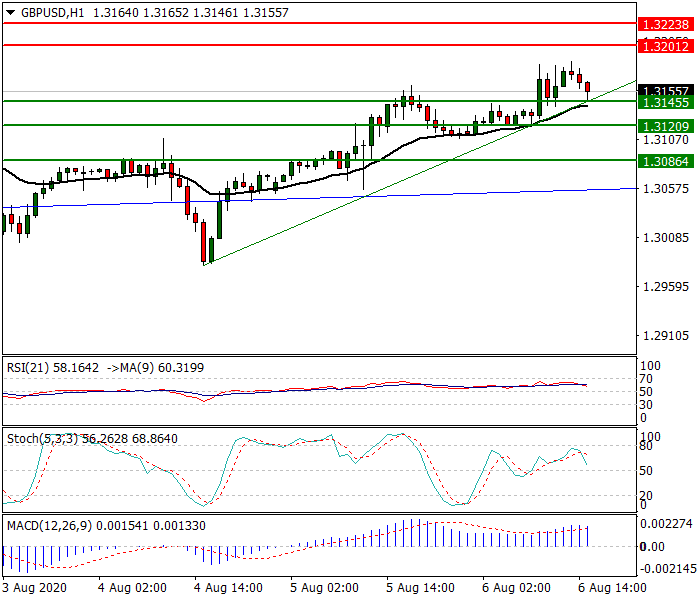700x600 pixels.
Task: Click the 4 Aug 14:00 time label
Action: point(228,588)
